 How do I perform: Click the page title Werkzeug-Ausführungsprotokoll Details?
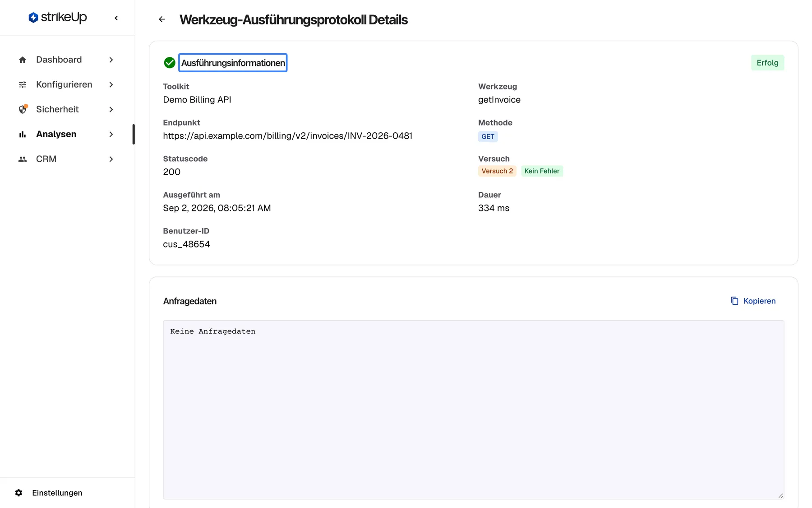coord(293,20)
